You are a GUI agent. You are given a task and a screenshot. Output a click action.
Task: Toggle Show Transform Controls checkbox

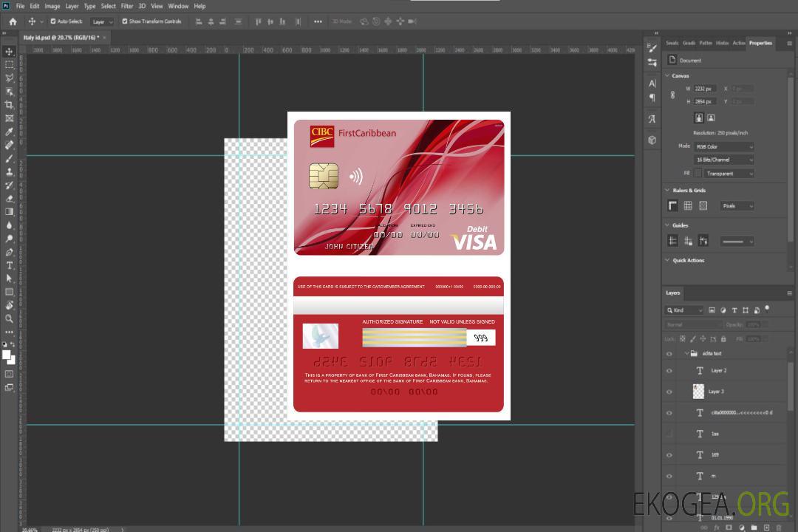tap(125, 21)
